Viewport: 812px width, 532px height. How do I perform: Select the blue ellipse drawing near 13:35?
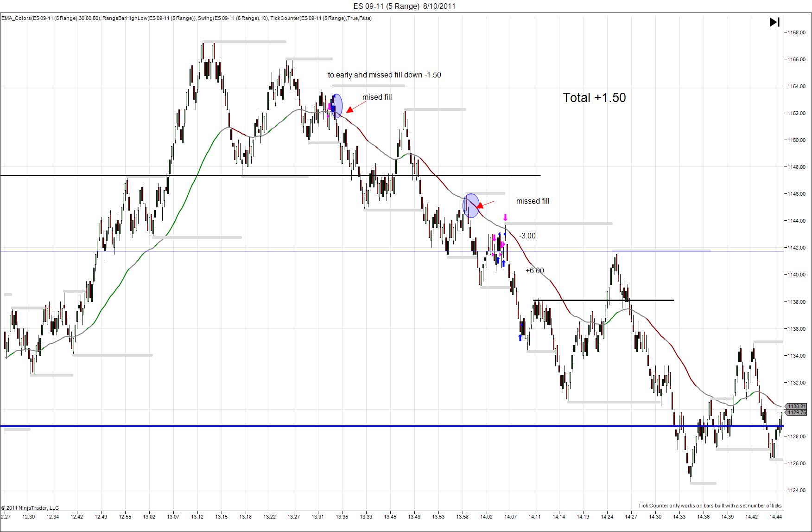pos(337,106)
